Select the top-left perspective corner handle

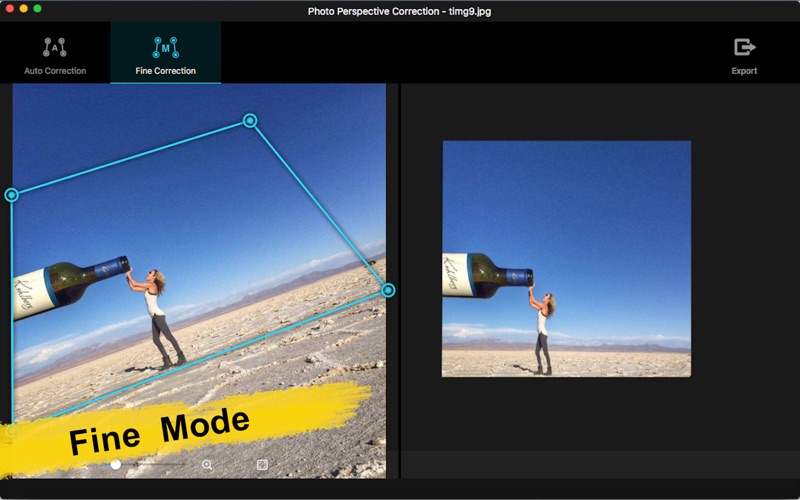pyautogui.click(x=12, y=195)
